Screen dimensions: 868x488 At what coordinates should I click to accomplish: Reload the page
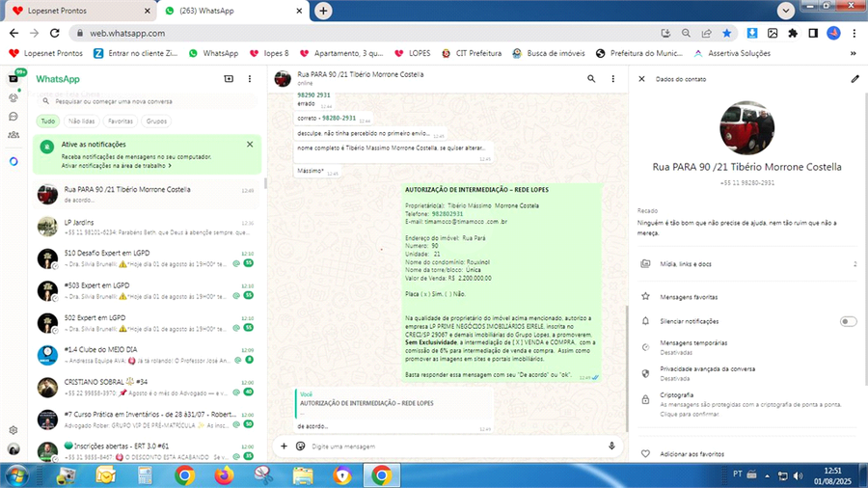coord(54,33)
